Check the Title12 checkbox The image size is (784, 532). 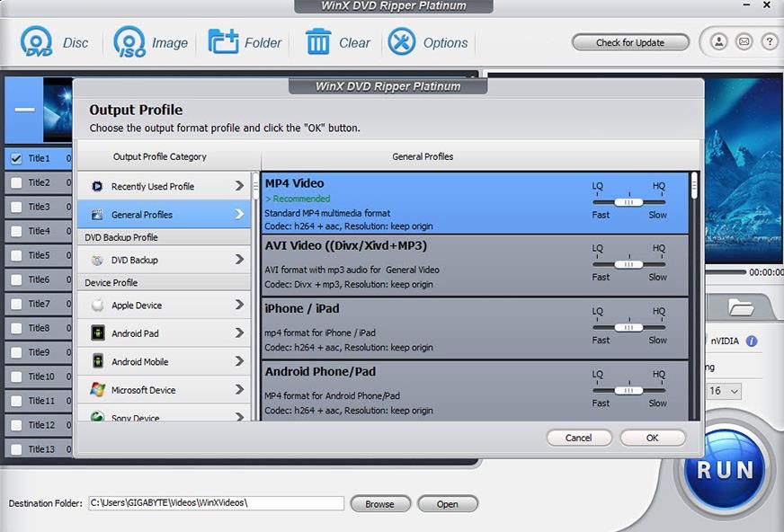coord(16,425)
